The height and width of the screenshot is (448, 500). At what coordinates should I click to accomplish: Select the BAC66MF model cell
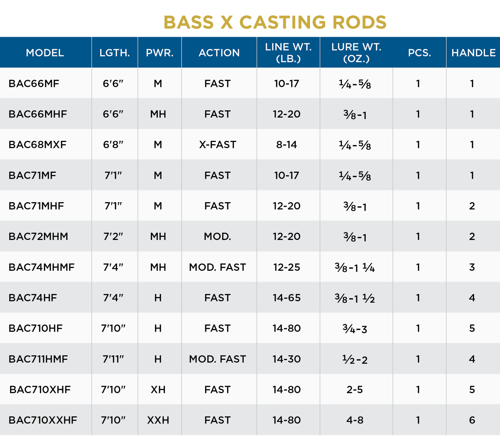[34, 83]
